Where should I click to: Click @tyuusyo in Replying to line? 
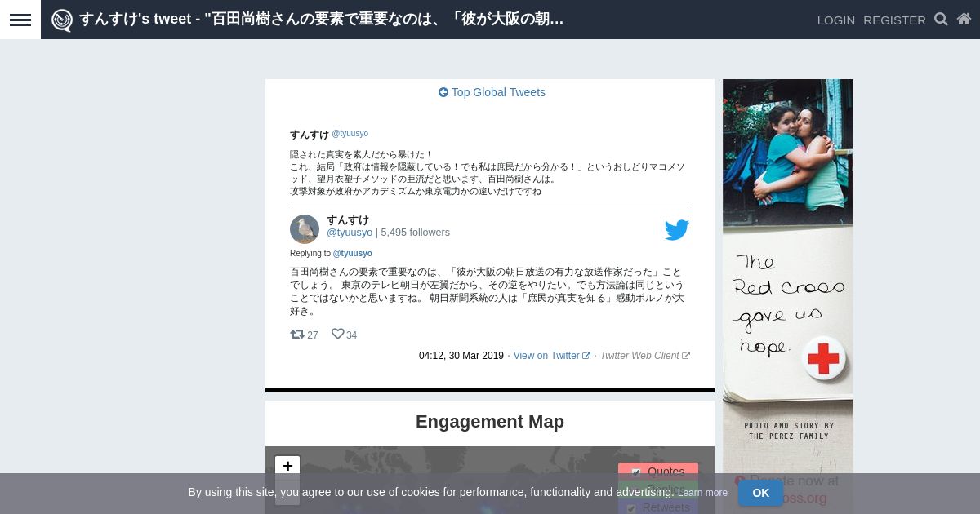pyautogui.click(x=352, y=254)
